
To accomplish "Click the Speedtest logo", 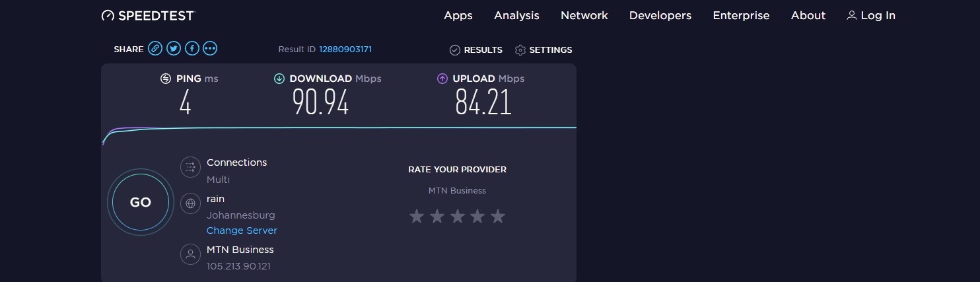I will tap(148, 15).
